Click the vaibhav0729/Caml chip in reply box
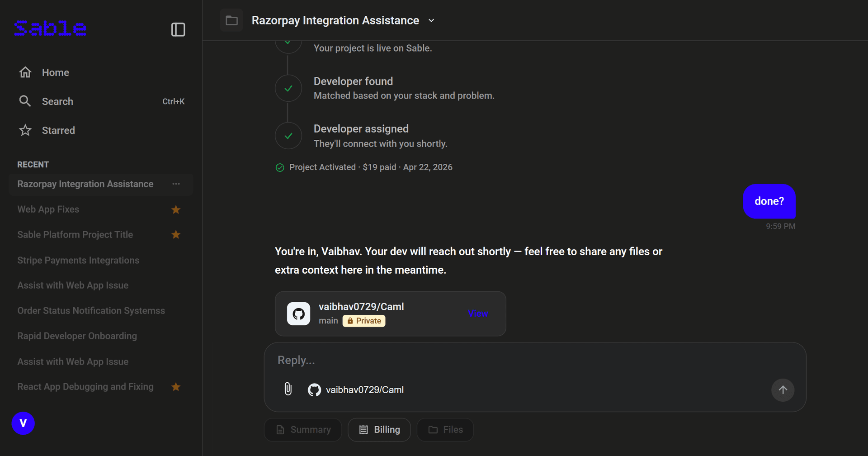This screenshot has height=456, width=868. (356, 390)
